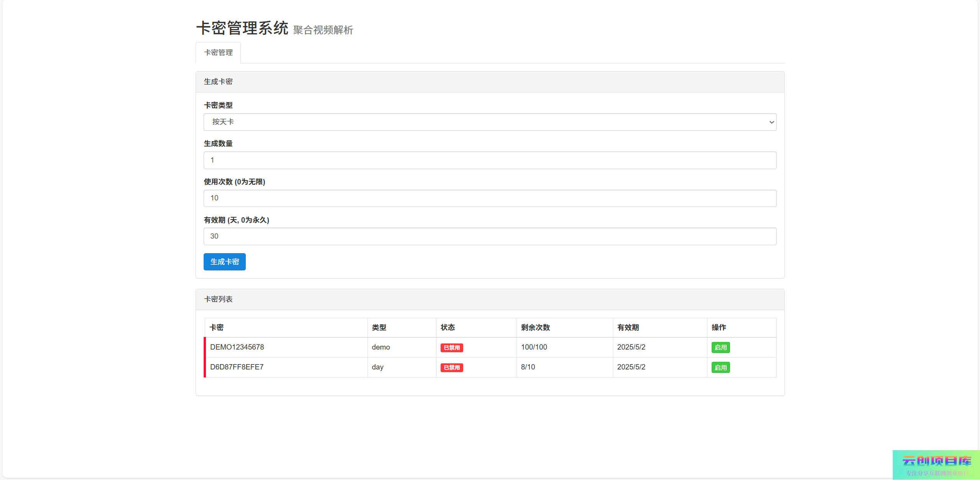Image resolution: width=980 pixels, height=480 pixels.
Task: Click the 卡密管理系统 page title
Action: tap(242, 28)
